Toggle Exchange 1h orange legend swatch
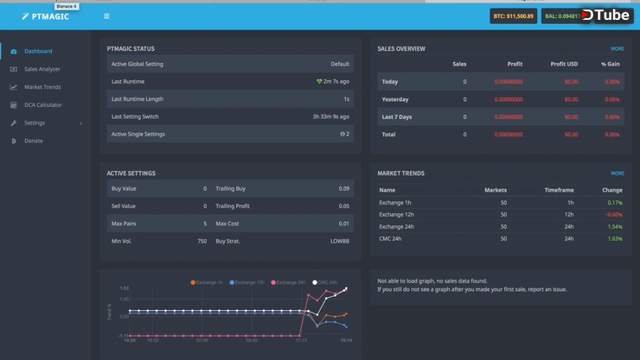This screenshot has width=640, height=360. 193,282
